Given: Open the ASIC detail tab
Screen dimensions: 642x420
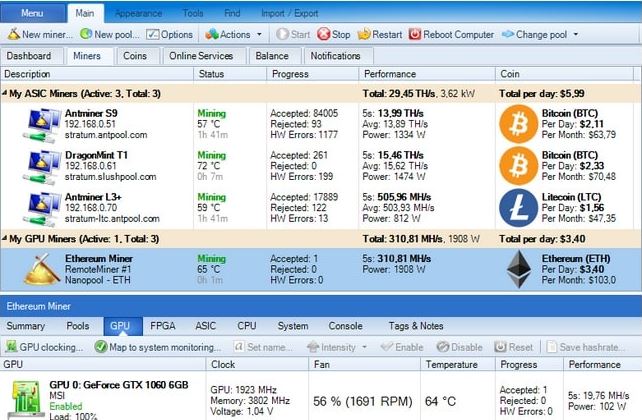Looking at the screenshot, I should (205, 326).
